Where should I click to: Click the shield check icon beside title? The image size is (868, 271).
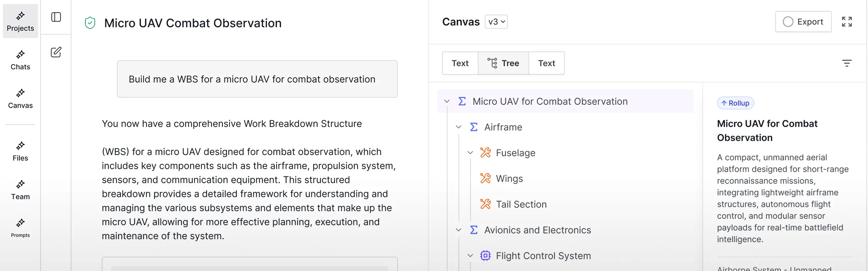tap(90, 23)
